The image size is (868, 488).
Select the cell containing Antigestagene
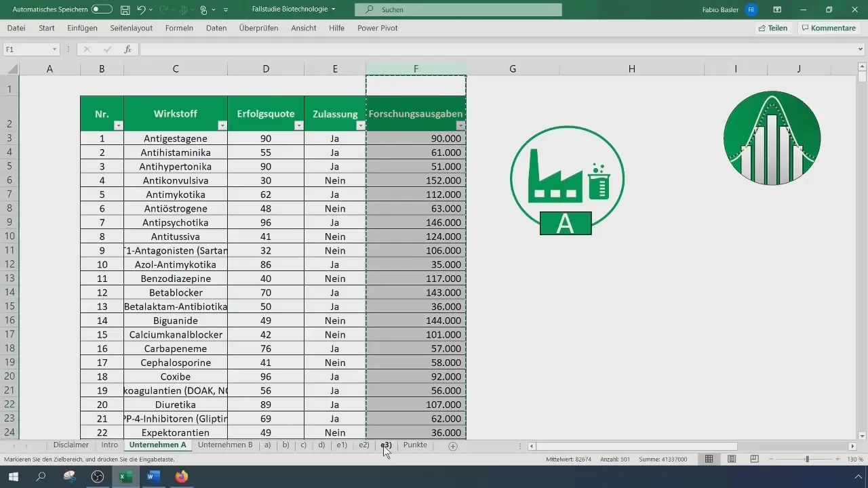coord(176,138)
